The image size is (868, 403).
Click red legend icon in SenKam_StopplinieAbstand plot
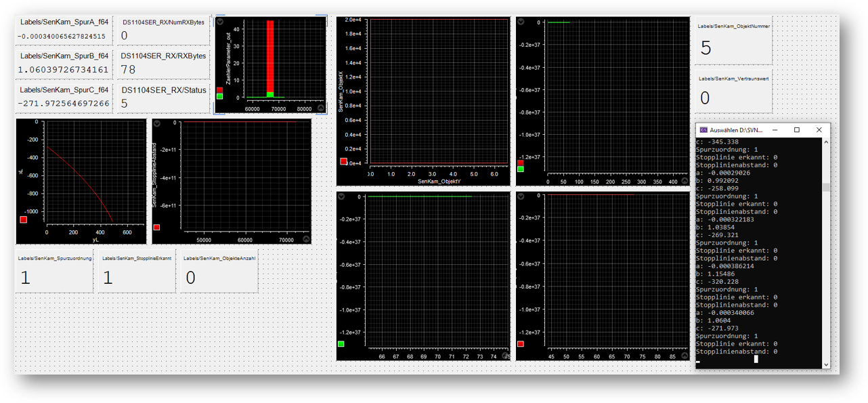pyautogui.click(x=156, y=228)
